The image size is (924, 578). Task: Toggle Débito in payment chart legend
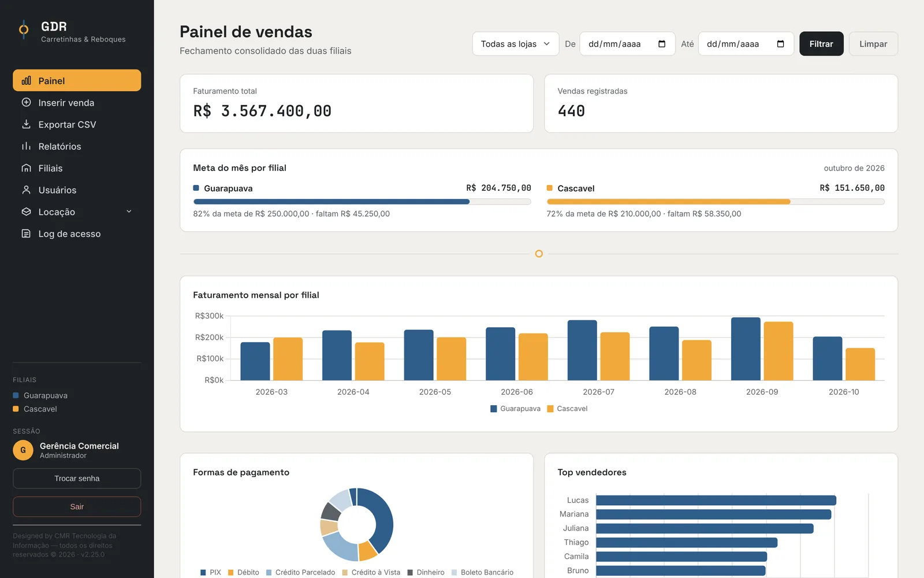[243, 572]
